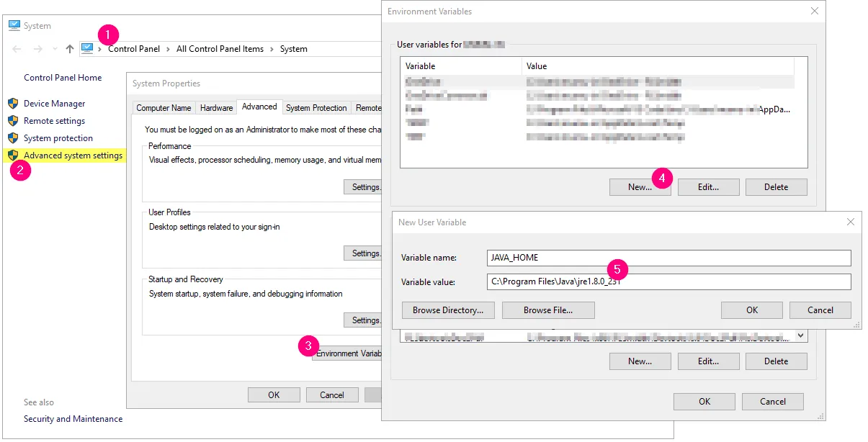Click the Browse Directory button

(x=448, y=310)
